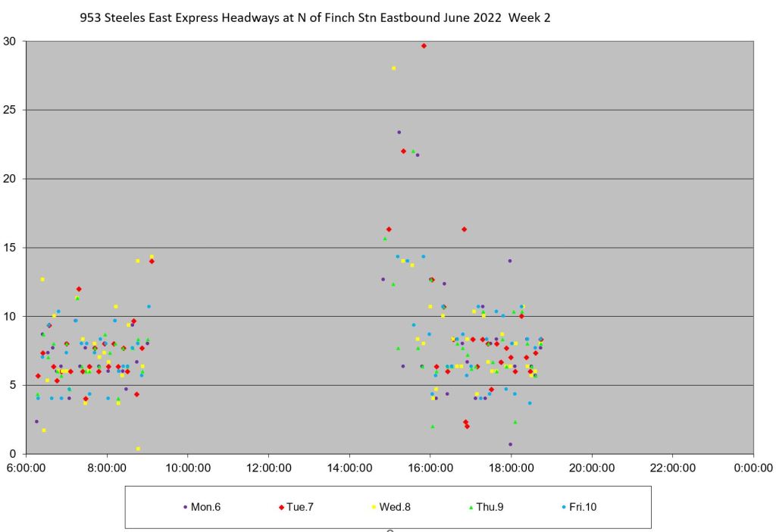Screen dimensions: 776x532
Task: Click the 6:00:00 time axis label
Action: 27,468
